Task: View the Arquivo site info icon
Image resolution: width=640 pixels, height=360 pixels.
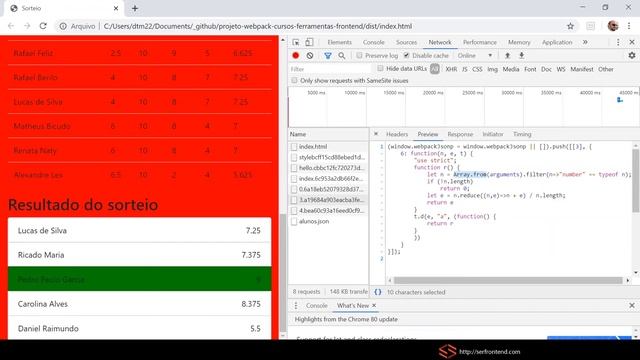Action: 63,26
